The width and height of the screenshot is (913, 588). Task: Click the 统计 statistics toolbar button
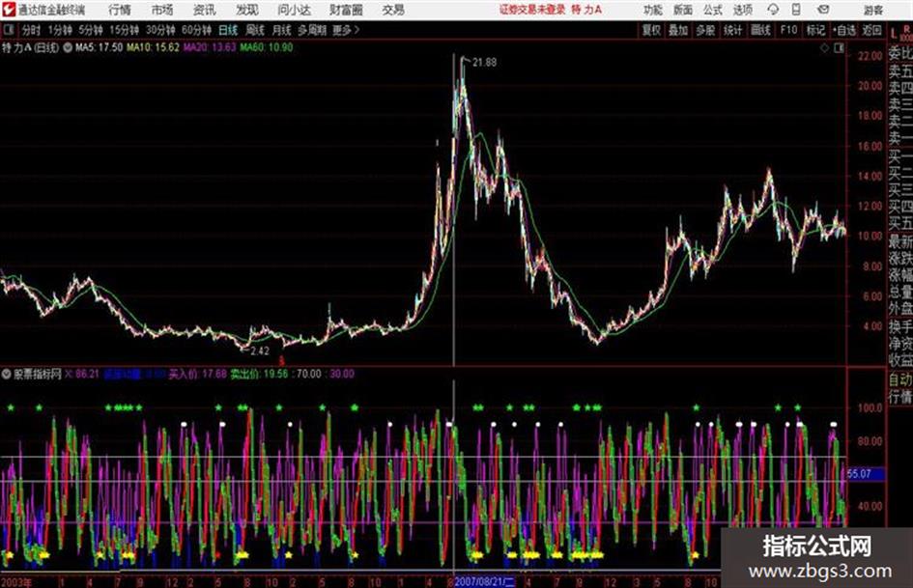[733, 30]
